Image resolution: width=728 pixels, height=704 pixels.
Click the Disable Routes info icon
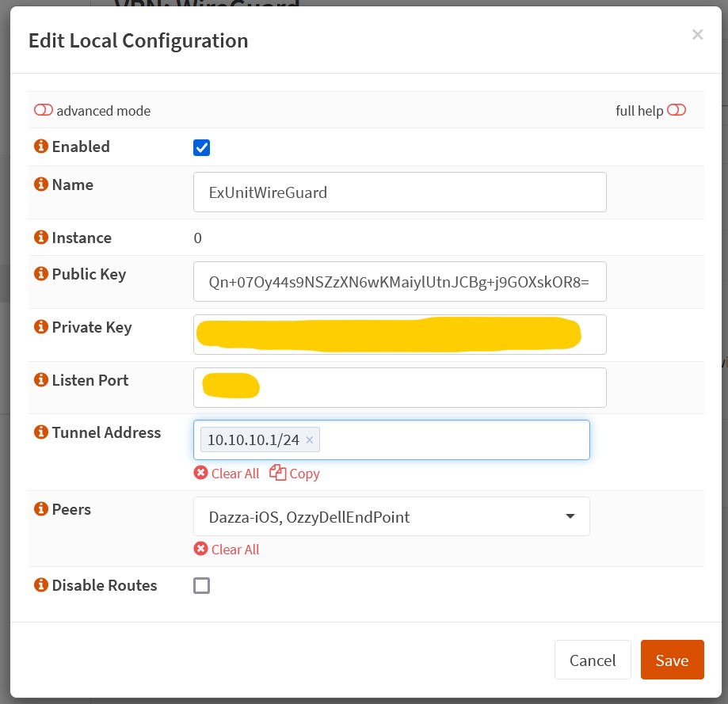click(40, 585)
